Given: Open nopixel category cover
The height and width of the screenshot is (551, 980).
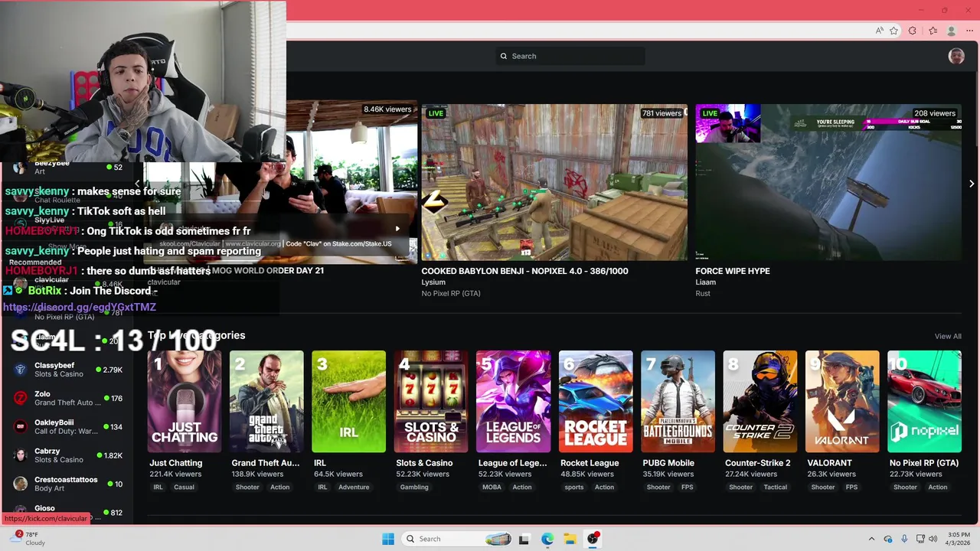Looking at the screenshot, I should click(x=924, y=401).
